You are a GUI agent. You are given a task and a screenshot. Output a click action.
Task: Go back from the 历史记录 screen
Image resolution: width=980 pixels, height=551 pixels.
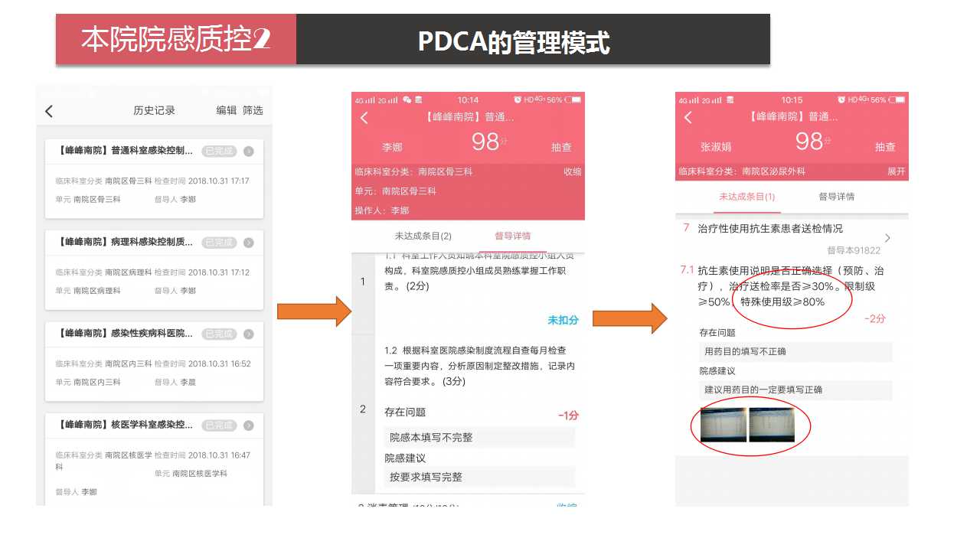49,111
